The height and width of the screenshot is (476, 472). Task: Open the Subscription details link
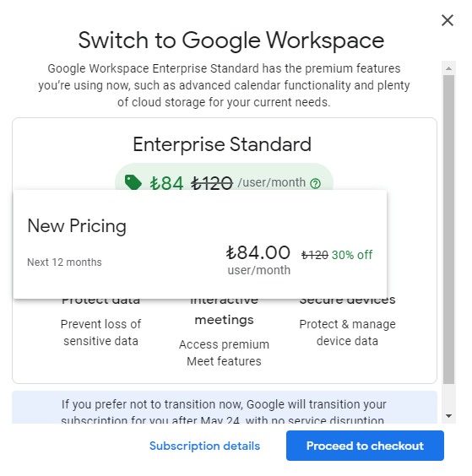tap(204, 446)
